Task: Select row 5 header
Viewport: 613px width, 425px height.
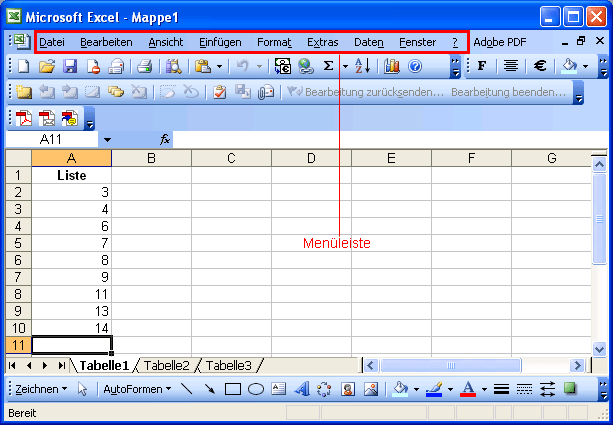Action: [x=18, y=243]
